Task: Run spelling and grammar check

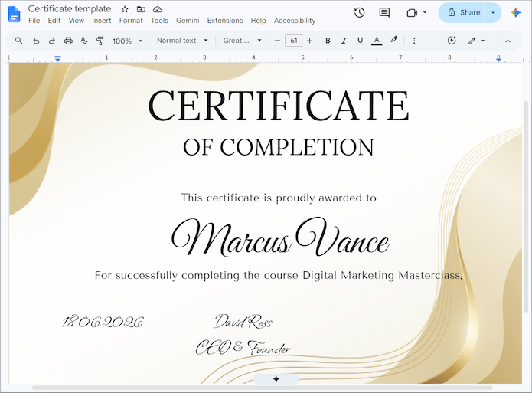Action: pos(83,41)
